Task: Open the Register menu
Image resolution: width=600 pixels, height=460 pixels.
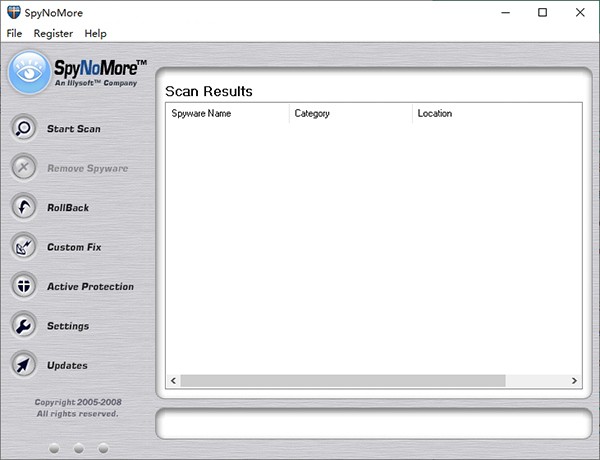Action: pos(53,34)
